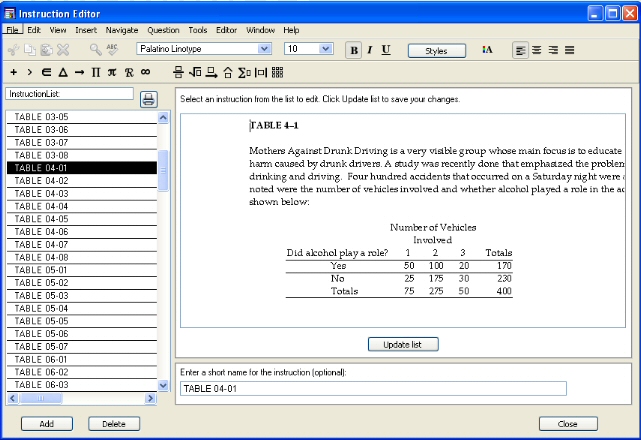Insert the overbar hat template
This screenshot has width=641, height=440.
(x=228, y=72)
